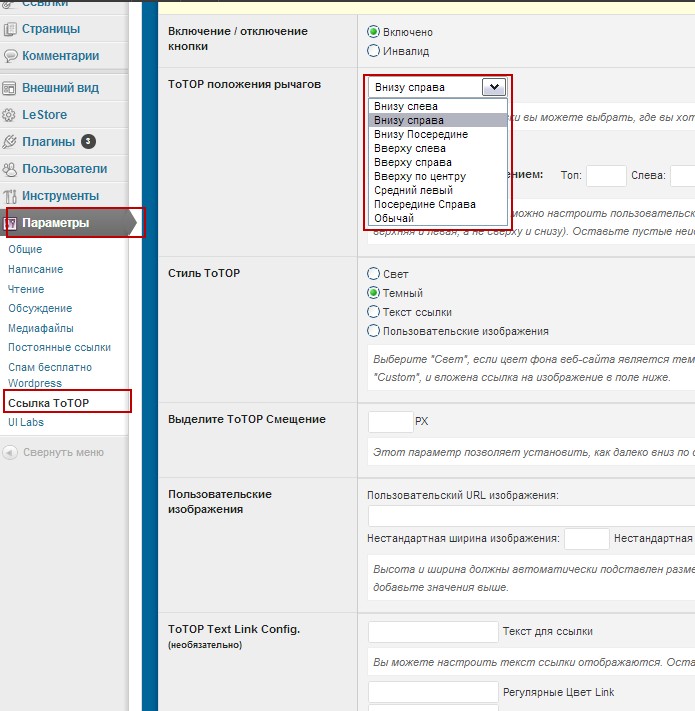The width and height of the screenshot is (695, 711).
Task: Select the Инвалид radio button
Action: pyautogui.click(x=373, y=51)
